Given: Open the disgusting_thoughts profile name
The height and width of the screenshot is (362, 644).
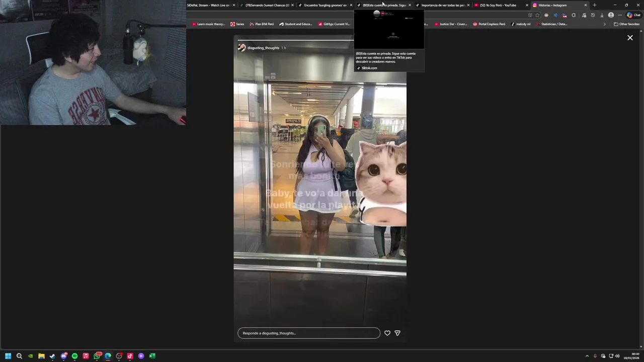Looking at the screenshot, I should click(263, 48).
